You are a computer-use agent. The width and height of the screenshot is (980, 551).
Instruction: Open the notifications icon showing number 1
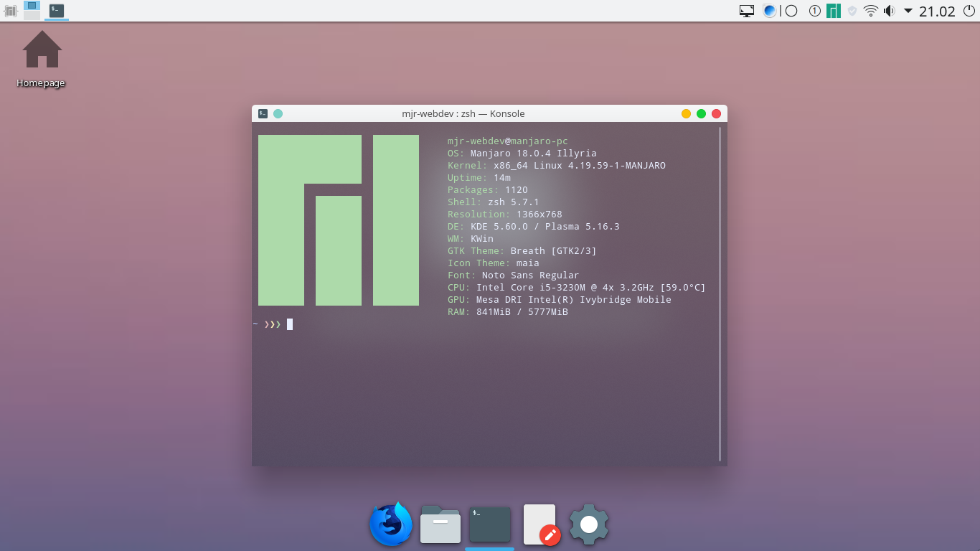(814, 11)
